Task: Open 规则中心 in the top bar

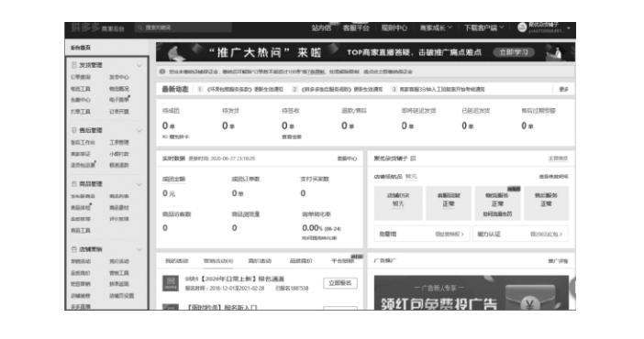Action: pos(394,27)
